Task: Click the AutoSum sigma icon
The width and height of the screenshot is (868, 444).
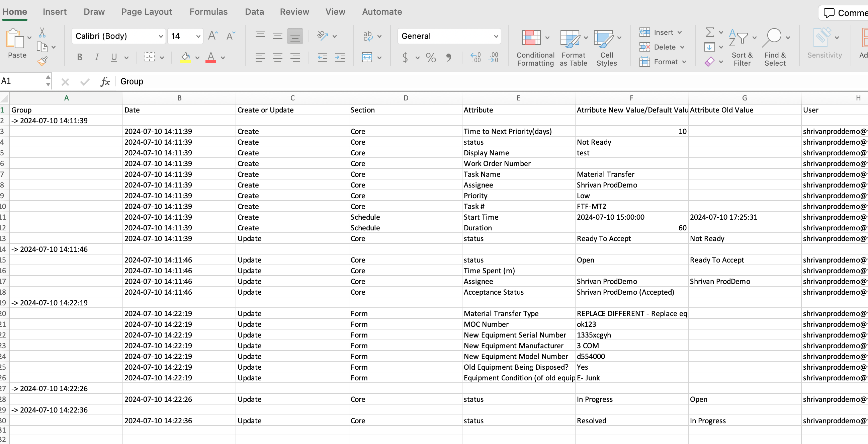Action: (x=709, y=32)
